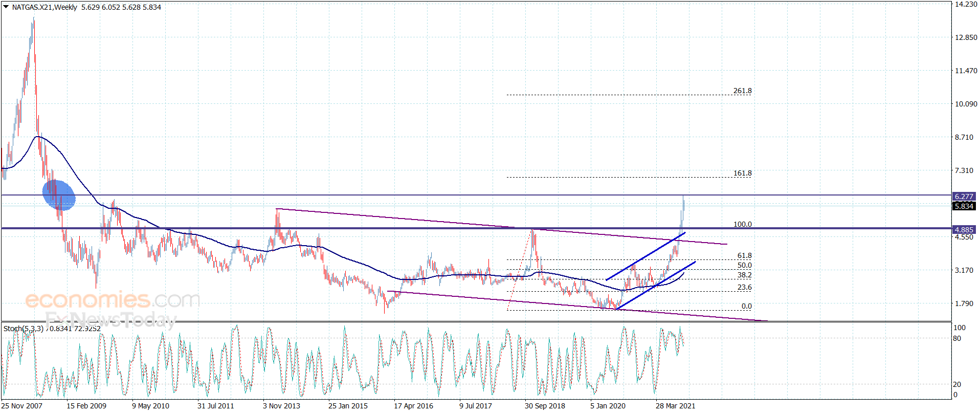Image resolution: width=980 pixels, height=413 pixels.
Task: Select the 261.8 Fibonacci level label
Action: point(743,91)
